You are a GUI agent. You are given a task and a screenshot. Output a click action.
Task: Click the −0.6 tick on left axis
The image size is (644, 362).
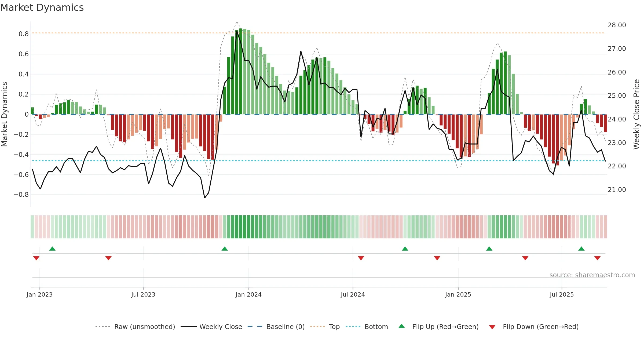pyautogui.click(x=21, y=175)
